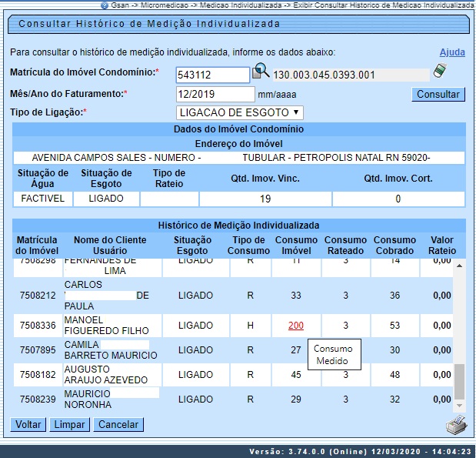476x458 pixels.
Task: Open the red 200 consumo link
Action: pyautogui.click(x=295, y=326)
